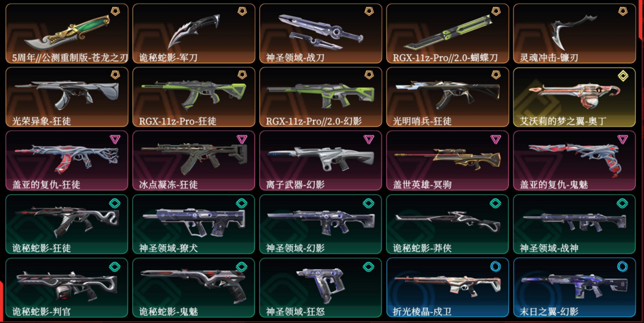Click the pink tier icon on 盖世英雄-冥驹
This screenshot has width=644, height=323.
(x=496, y=139)
